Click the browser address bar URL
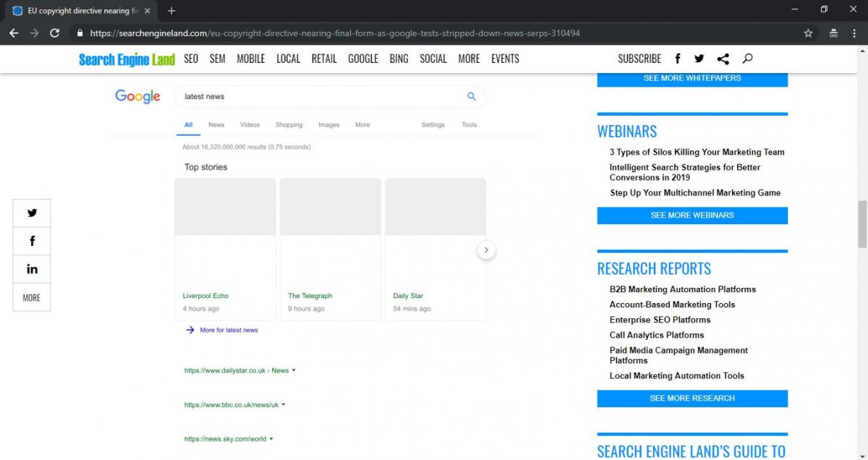 point(334,33)
